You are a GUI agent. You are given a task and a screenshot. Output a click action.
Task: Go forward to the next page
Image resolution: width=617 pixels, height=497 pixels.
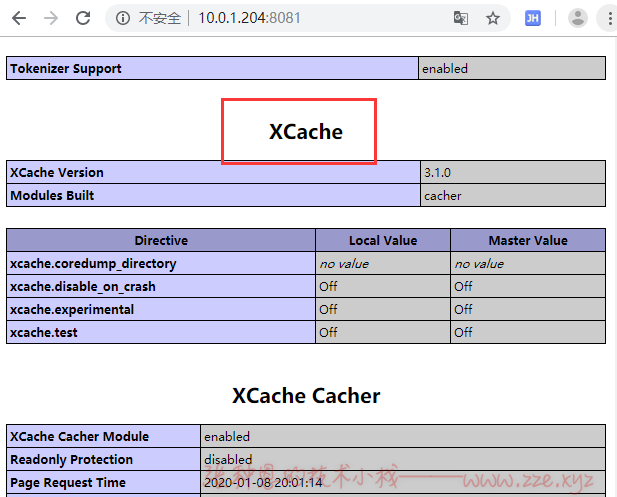pyautogui.click(x=51, y=18)
